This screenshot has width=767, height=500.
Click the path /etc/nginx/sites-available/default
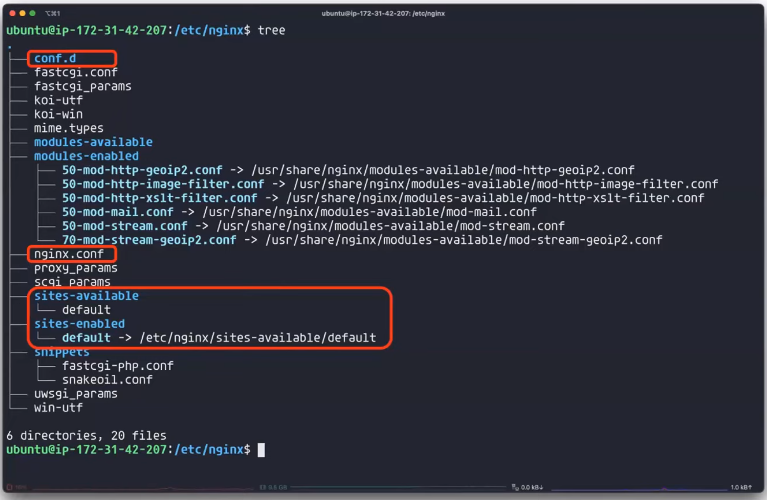point(258,338)
